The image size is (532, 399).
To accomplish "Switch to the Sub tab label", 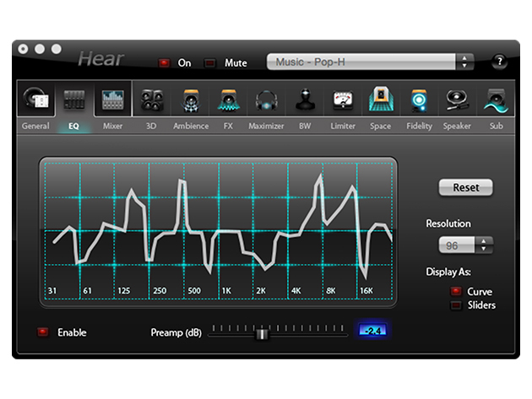I will [x=496, y=126].
